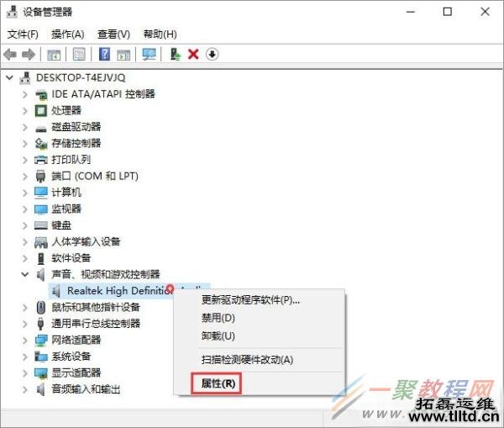Click the 键盘 keyboard icon
This screenshot has height=428, width=504.
(41, 225)
